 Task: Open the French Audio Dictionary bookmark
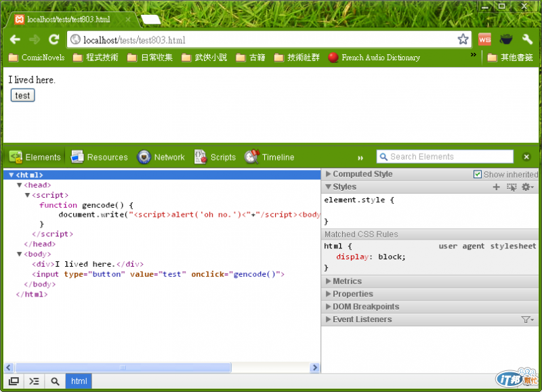(x=374, y=58)
